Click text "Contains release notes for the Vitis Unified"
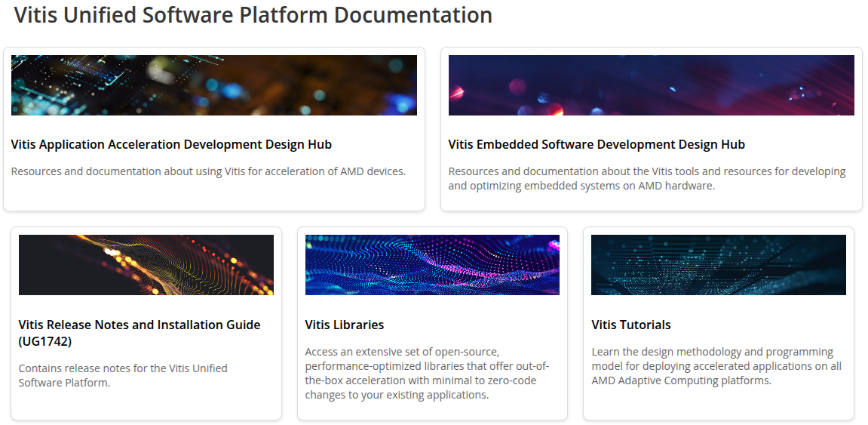 [x=123, y=368]
